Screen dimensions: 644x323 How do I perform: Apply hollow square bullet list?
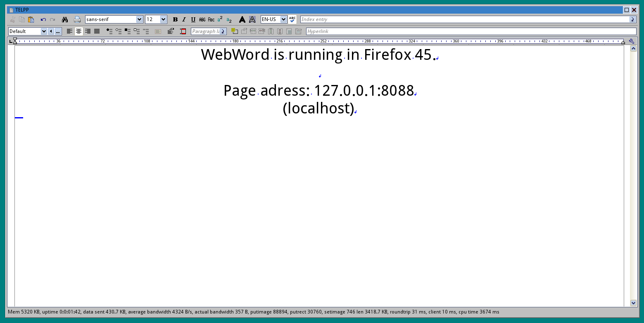click(x=137, y=31)
